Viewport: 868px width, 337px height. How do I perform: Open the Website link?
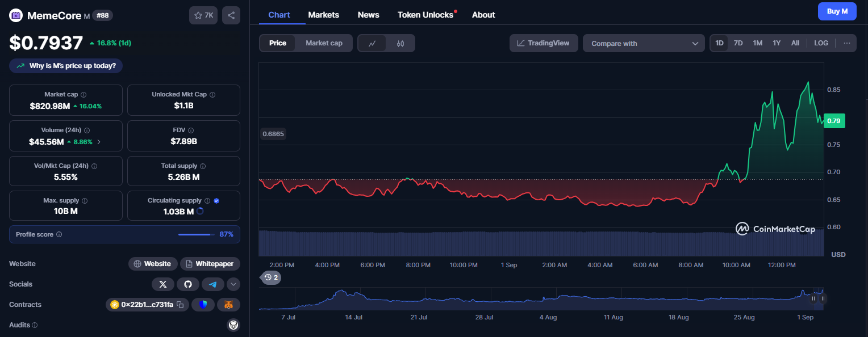(152, 264)
